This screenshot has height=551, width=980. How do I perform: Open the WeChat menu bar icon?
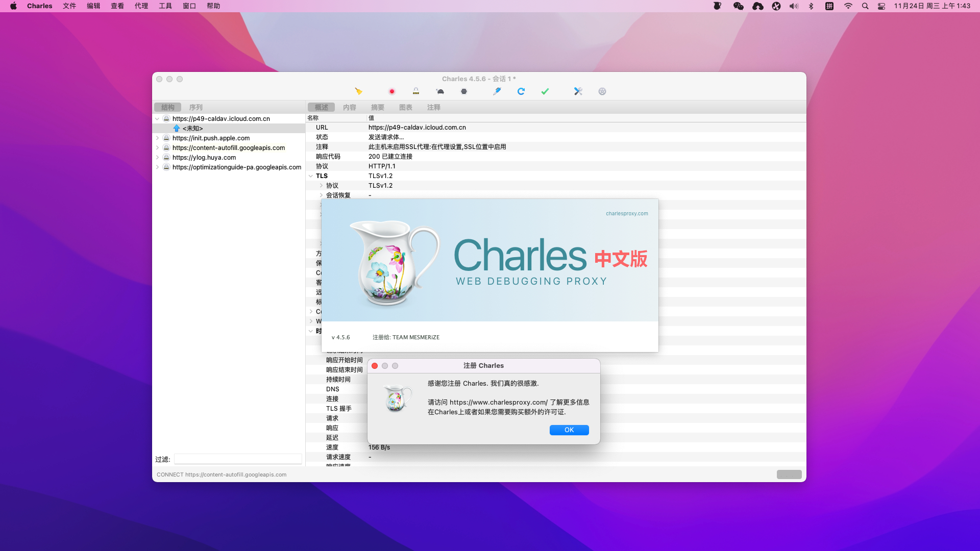pos(738,6)
